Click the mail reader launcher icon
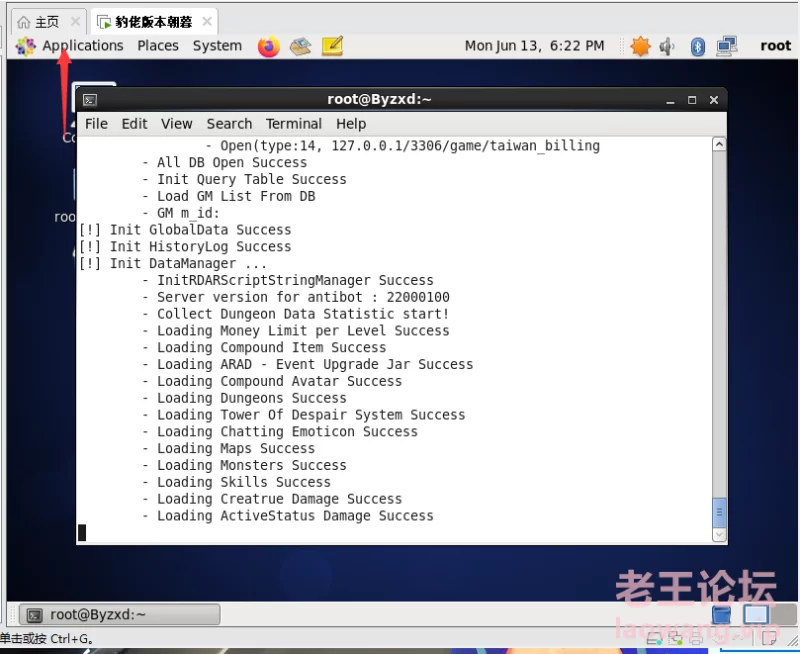 pyautogui.click(x=301, y=46)
